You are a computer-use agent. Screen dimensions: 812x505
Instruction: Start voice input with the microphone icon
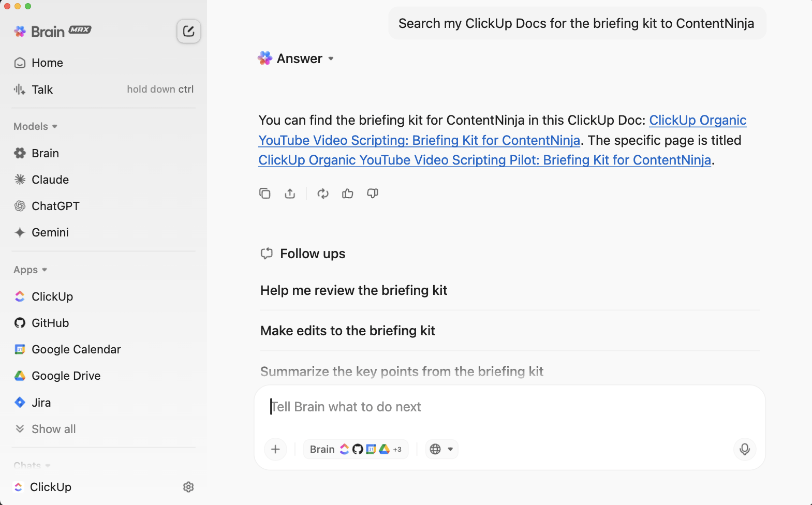tap(744, 449)
